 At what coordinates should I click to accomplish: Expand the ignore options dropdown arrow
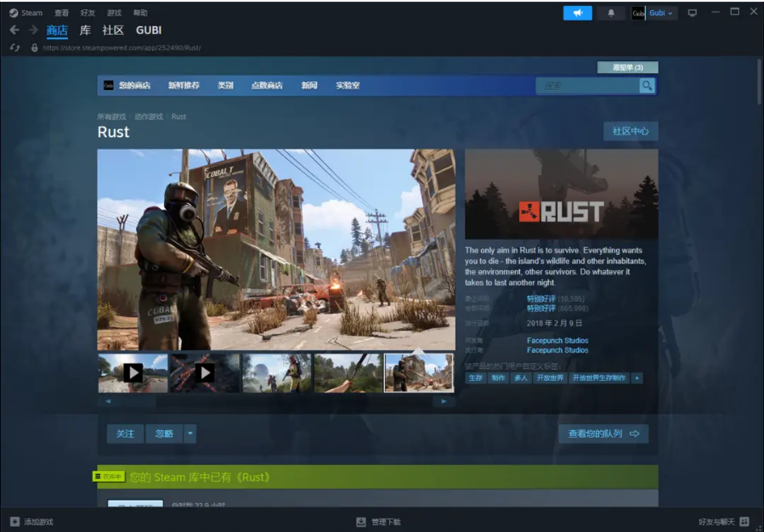190,433
